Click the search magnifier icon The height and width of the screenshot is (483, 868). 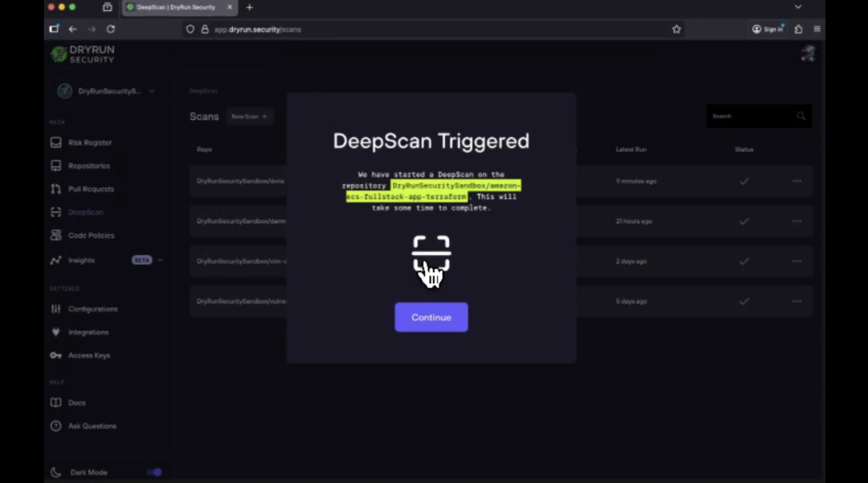[801, 116]
